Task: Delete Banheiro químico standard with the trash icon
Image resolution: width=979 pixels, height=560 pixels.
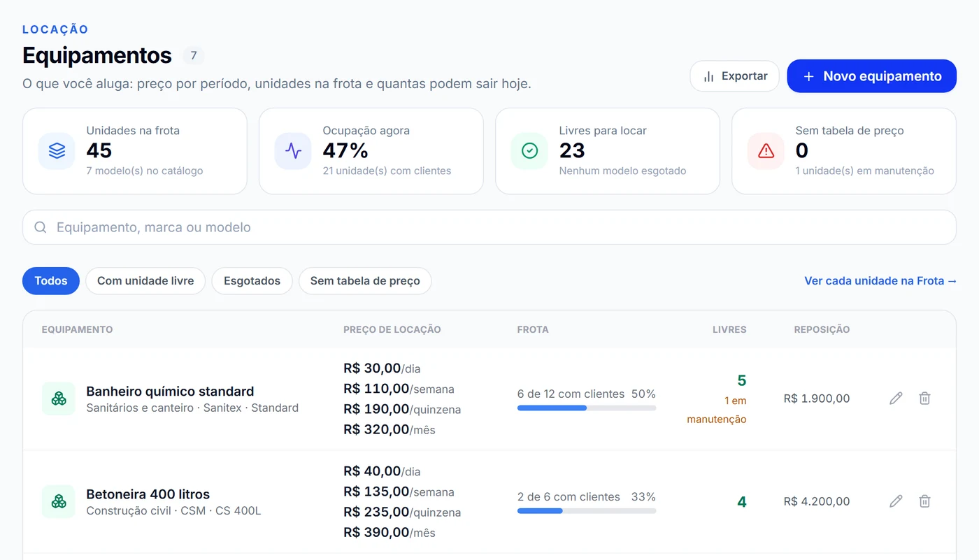Action: (924, 399)
